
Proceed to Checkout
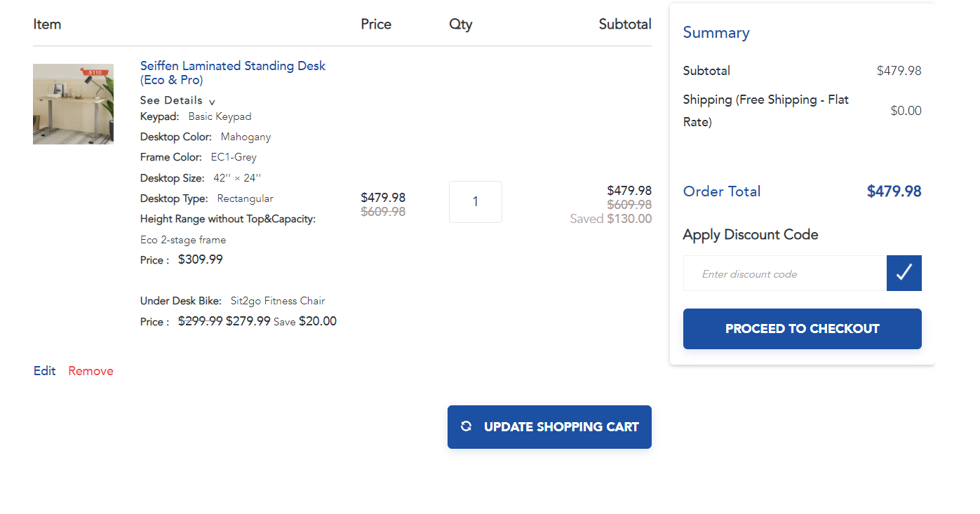[x=802, y=329]
